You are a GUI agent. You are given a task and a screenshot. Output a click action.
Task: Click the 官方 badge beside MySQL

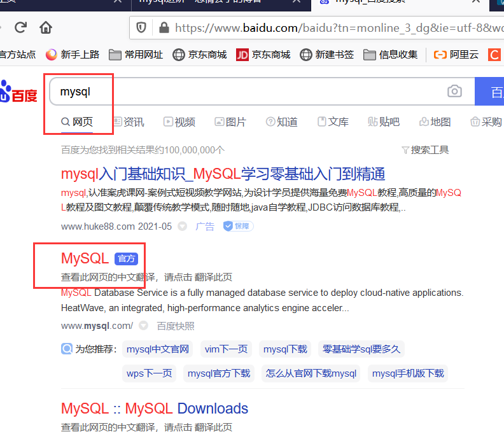click(x=127, y=259)
